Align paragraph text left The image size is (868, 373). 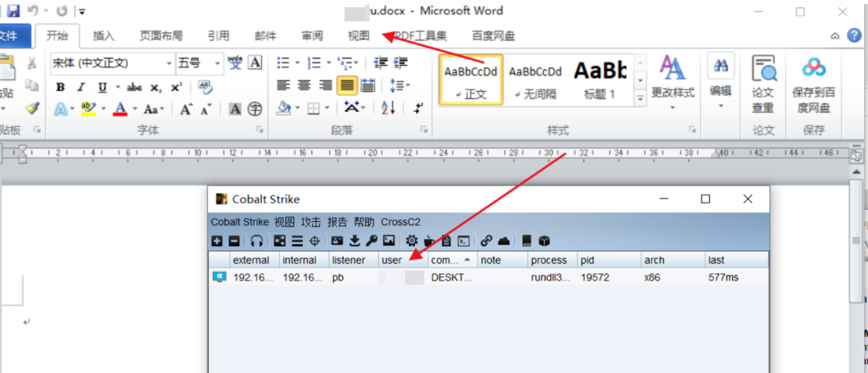click(x=284, y=85)
